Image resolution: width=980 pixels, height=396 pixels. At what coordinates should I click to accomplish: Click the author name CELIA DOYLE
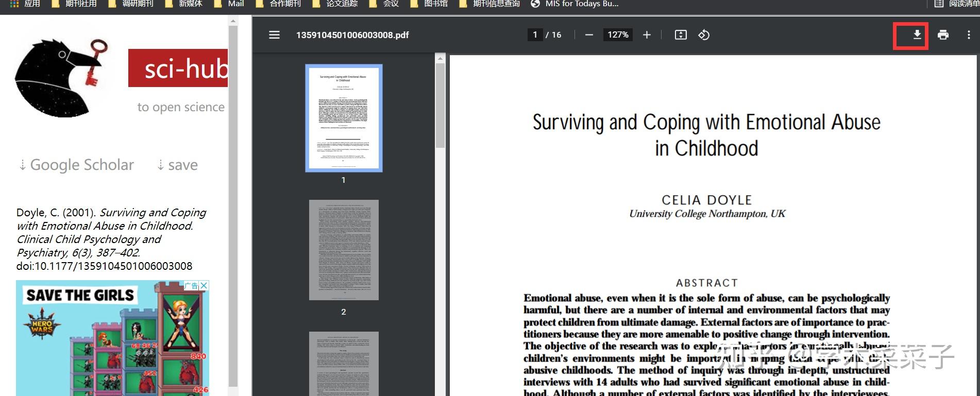[x=707, y=200]
